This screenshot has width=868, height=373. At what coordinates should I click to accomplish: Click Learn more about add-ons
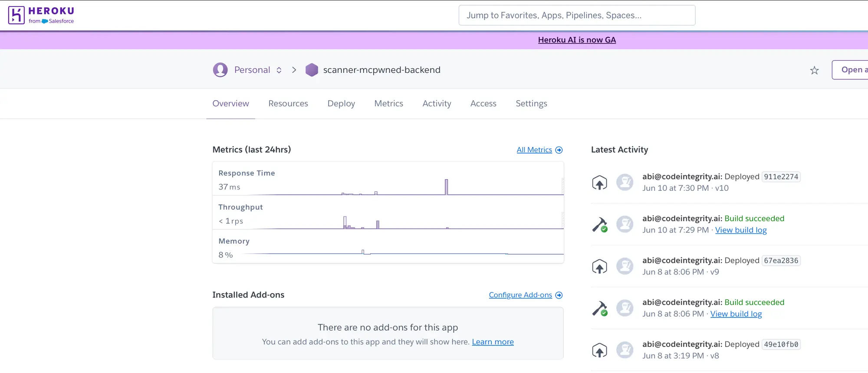coord(493,342)
